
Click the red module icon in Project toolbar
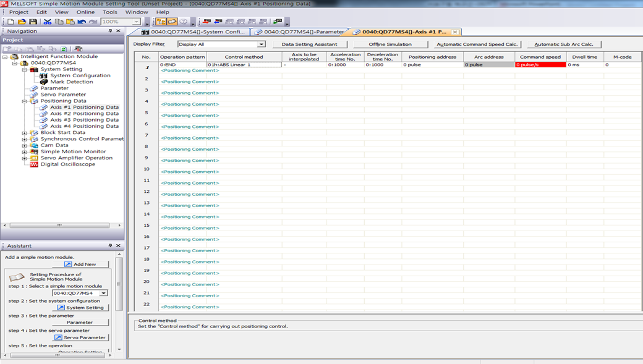pos(79,49)
